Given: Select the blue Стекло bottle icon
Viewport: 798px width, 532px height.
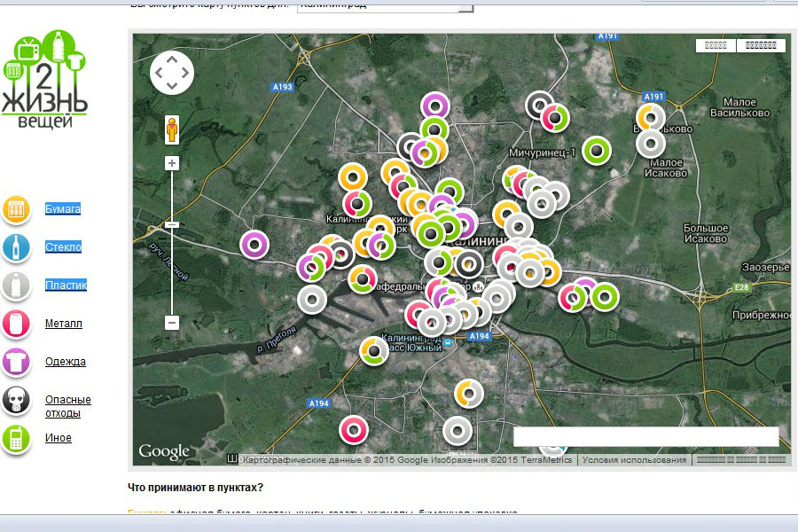Looking at the screenshot, I should coord(15,247).
